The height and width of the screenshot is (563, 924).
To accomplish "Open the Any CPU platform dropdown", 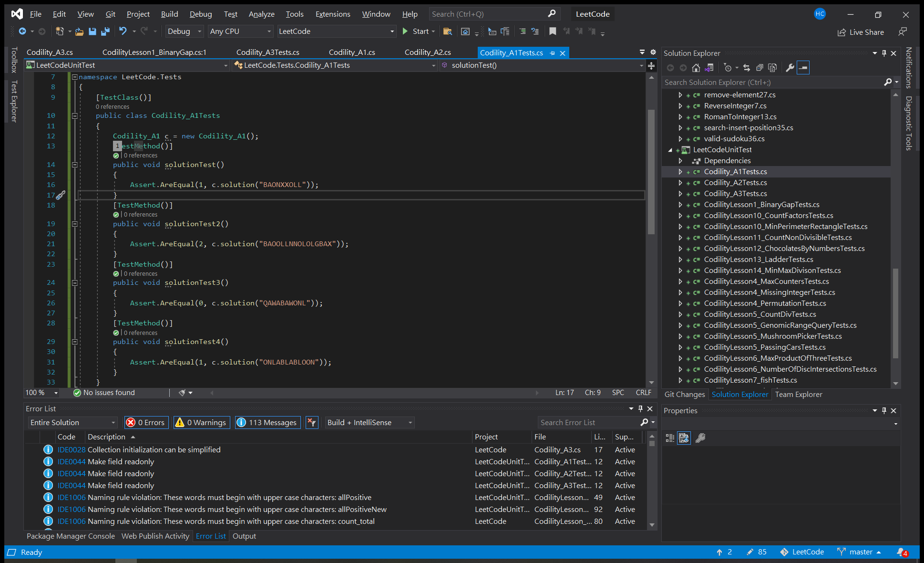I will (241, 31).
